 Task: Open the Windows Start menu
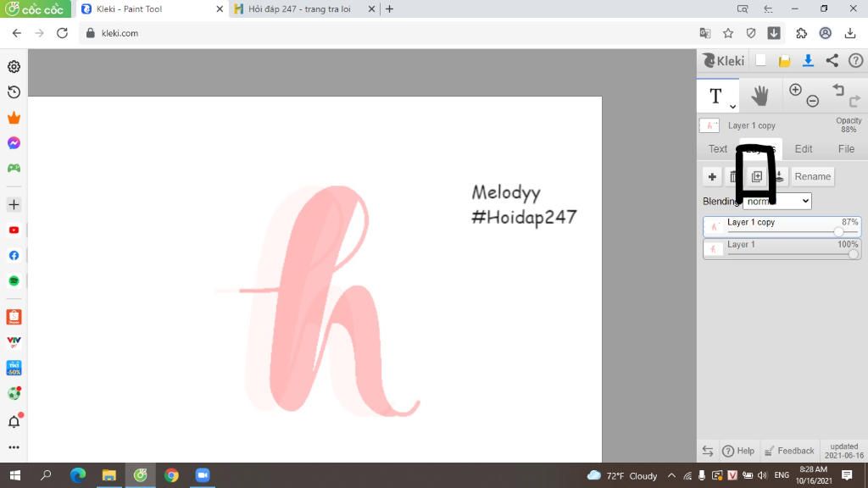(x=15, y=475)
